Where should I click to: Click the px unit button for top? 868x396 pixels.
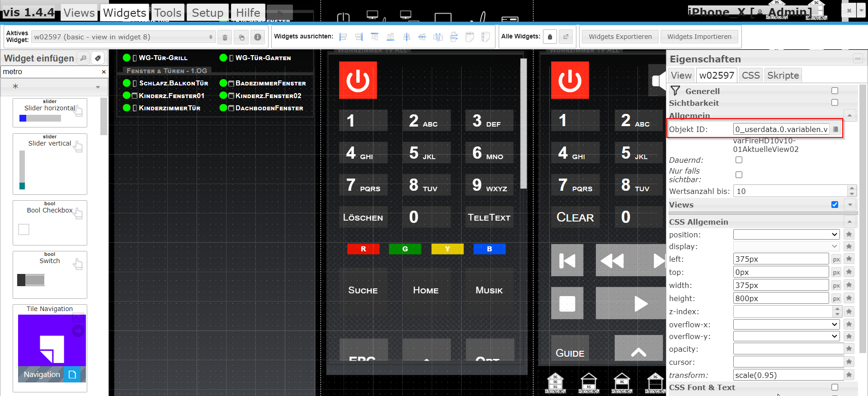coord(836,272)
